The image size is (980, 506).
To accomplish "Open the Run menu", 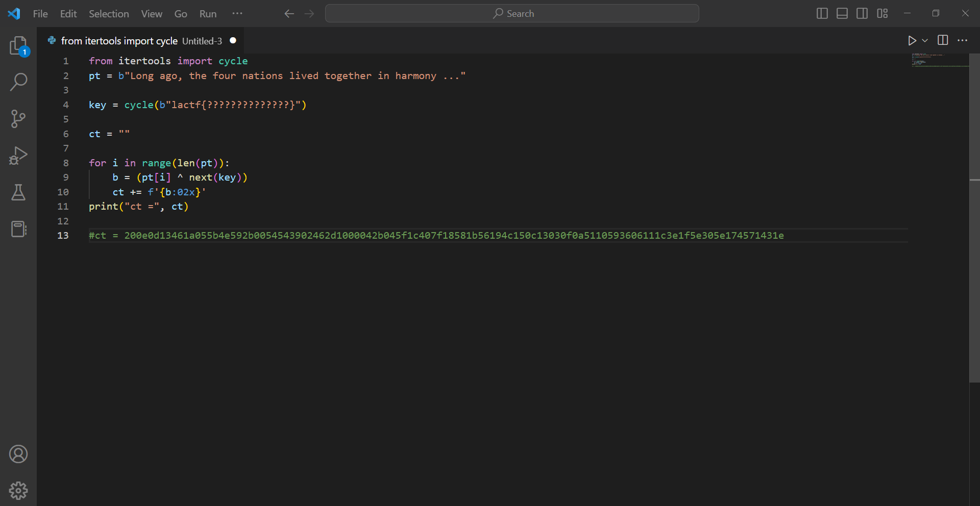I will pos(208,14).
